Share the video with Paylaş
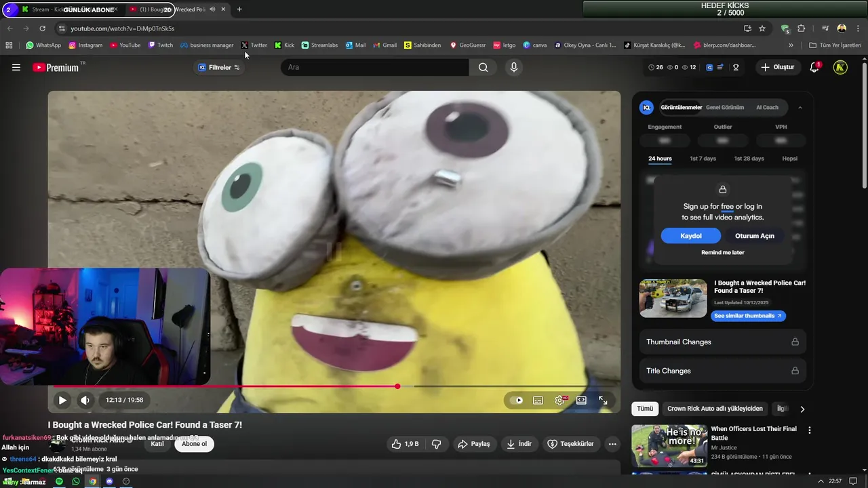 coord(474,444)
